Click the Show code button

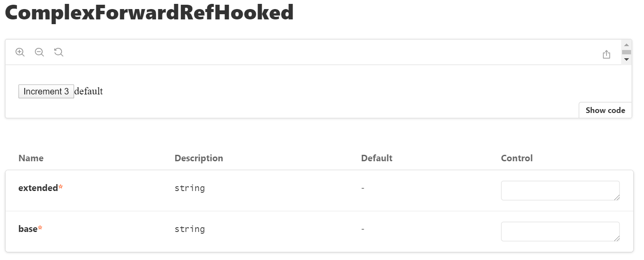pyautogui.click(x=605, y=110)
